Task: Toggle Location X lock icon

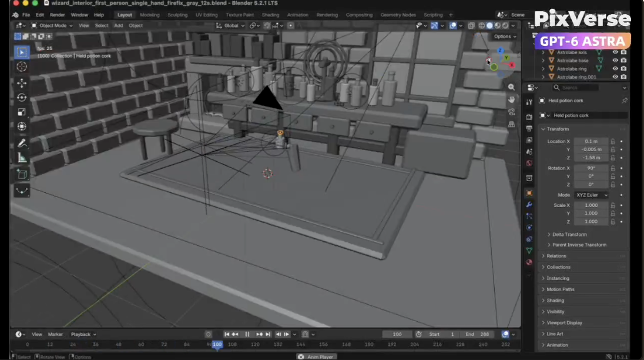Action: (613, 141)
